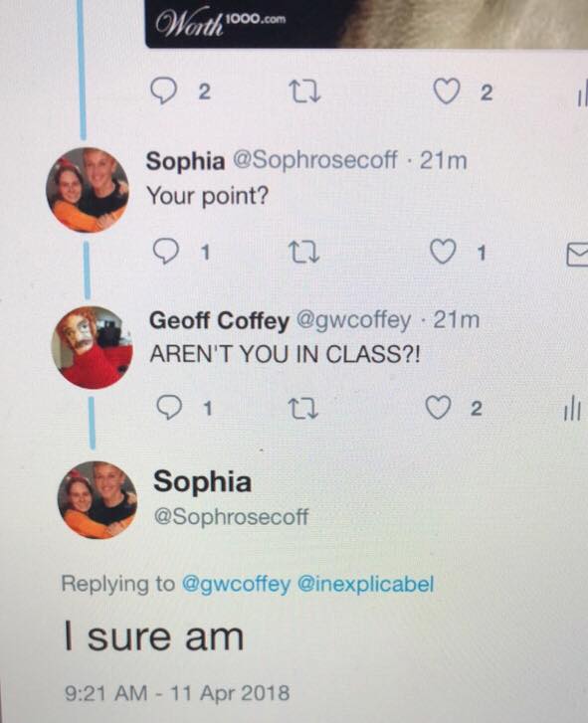Retweet Geoff Coffey's "AREN'T YOU IN CLASS" tweet
Screen dimensions: 588x723
[303, 409]
